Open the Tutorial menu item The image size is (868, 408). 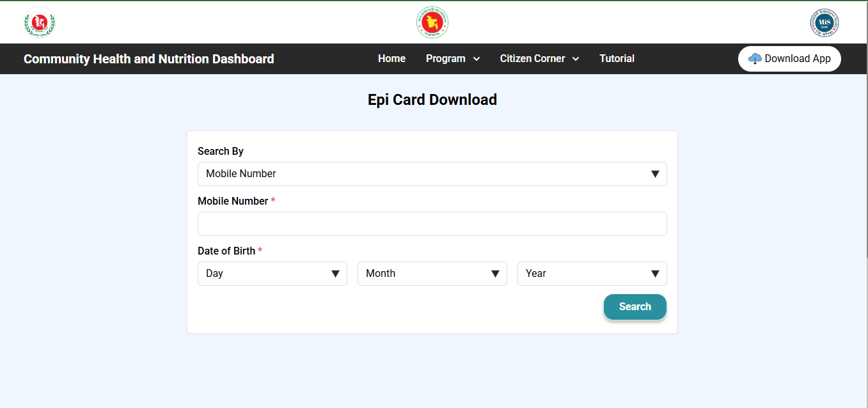tap(617, 58)
